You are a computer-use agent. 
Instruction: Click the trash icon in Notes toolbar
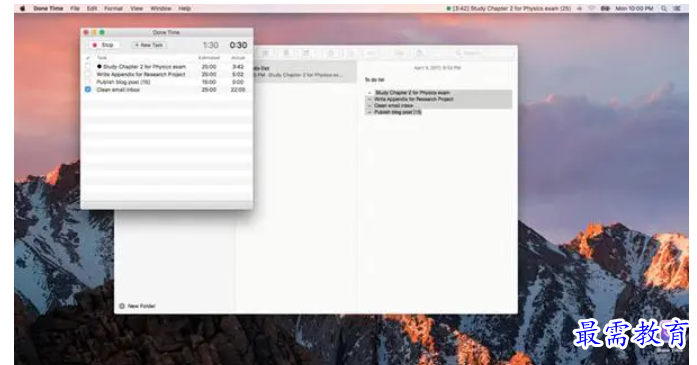coord(286,53)
